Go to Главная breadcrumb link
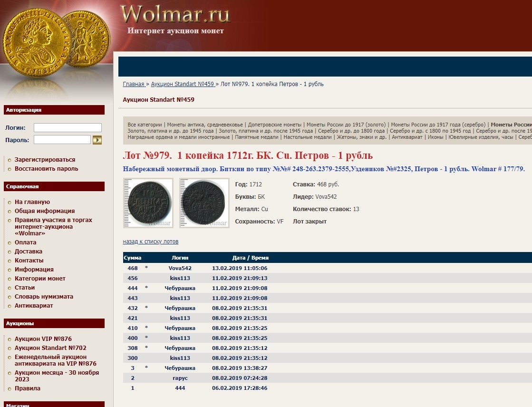Image resolution: width=532 pixels, height=407 pixels. [x=133, y=84]
